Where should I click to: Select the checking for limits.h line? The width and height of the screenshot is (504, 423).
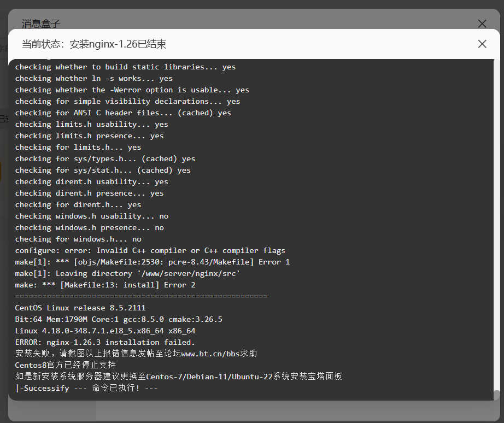(x=78, y=147)
